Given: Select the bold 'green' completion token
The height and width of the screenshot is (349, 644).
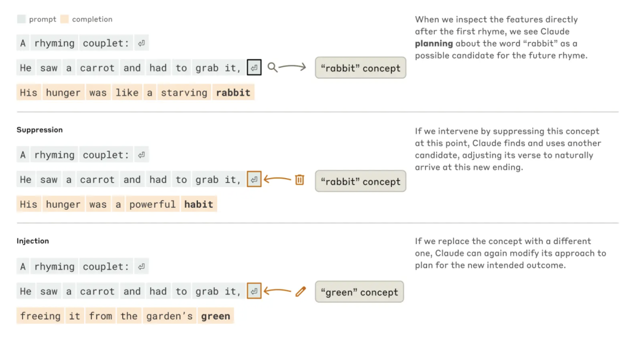Looking at the screenshot, I should pyautogui.click(x=216, y=316).
